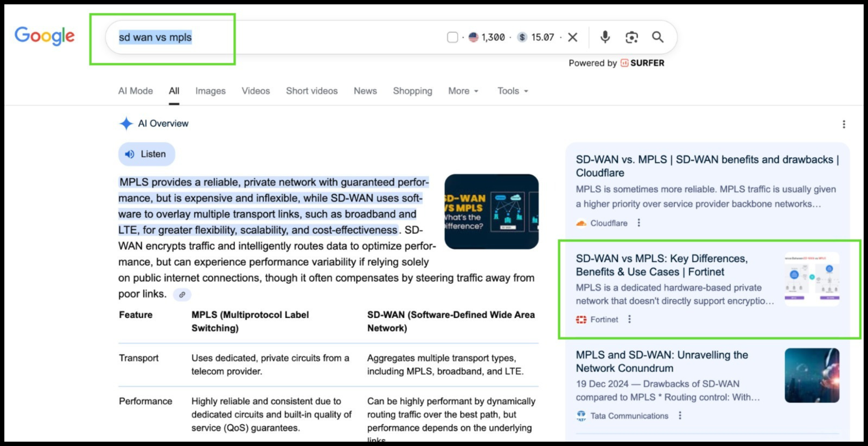Tick the Surfer keyword checkbox in search bar
The width and height of the screenshot is (868, 446).
452,37
